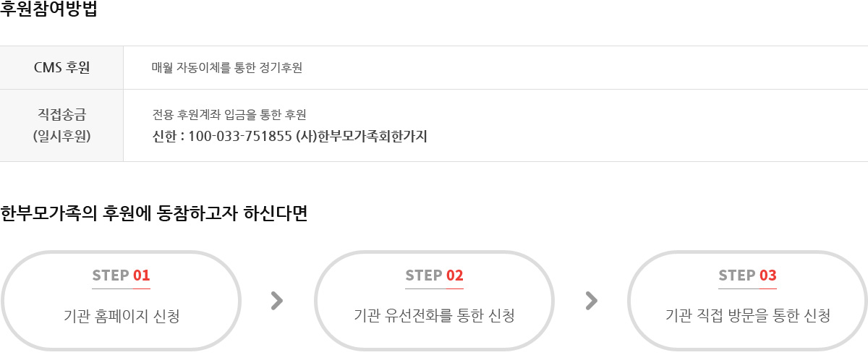This screenshot has height=355, width=868.
Task: Click the 신한 account number text
Action: tap(222, 136)
